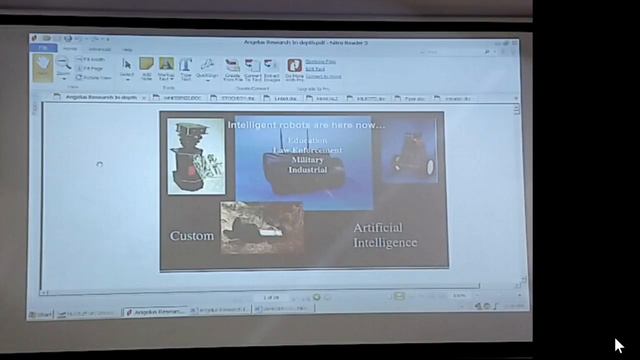The height and width of the screenshot is (360, 640).
Task: Open the blue File menu tab
Action: coord(44,48)
